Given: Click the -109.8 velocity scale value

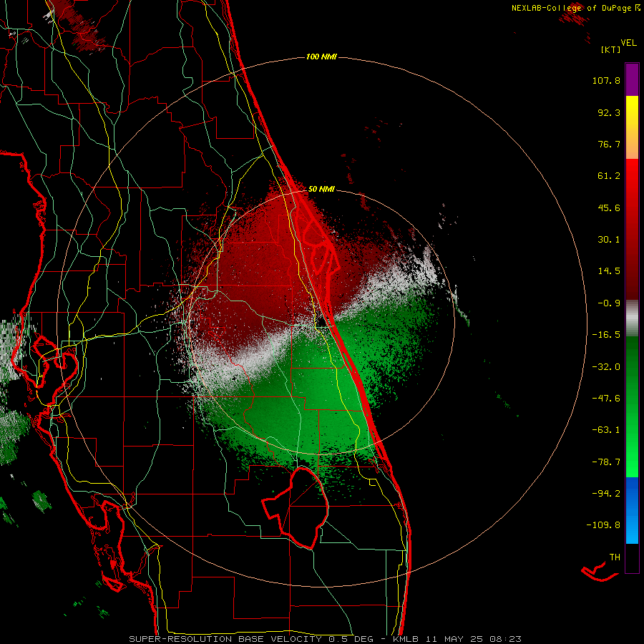Looking at the screenshot, I should pyautogui.click(x=604, y=525).
